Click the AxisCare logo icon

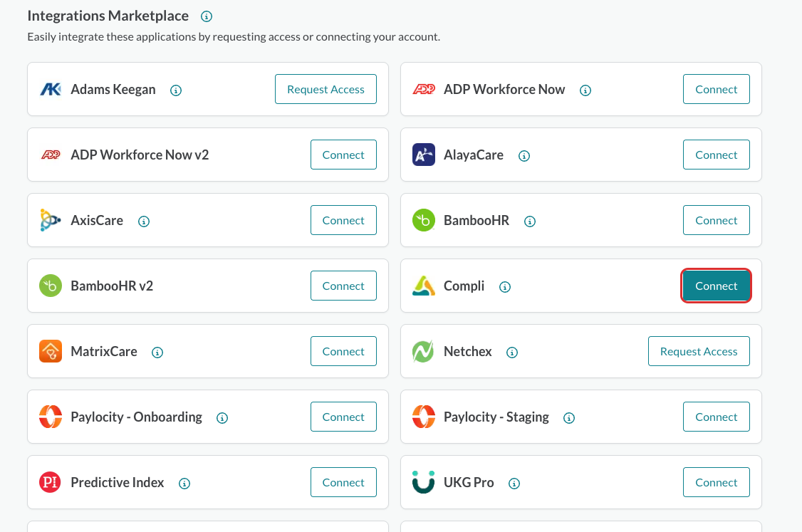[x=50, y=220]
